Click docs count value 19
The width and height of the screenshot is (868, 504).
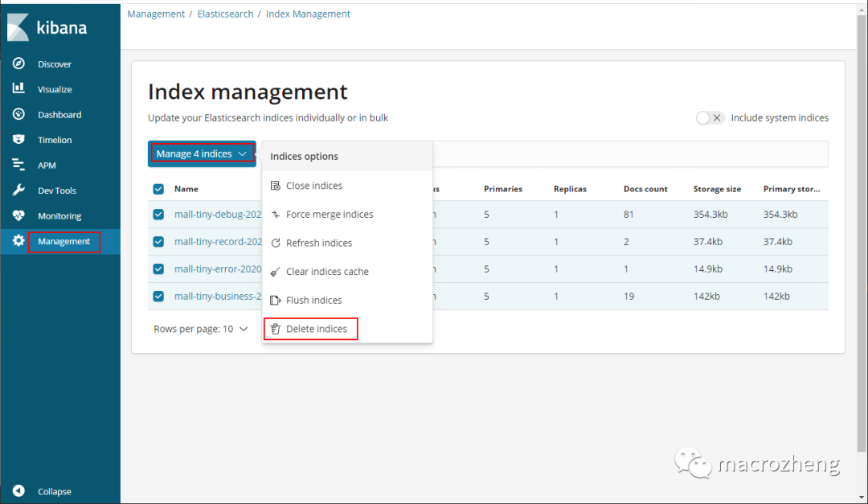pos(628,297)
